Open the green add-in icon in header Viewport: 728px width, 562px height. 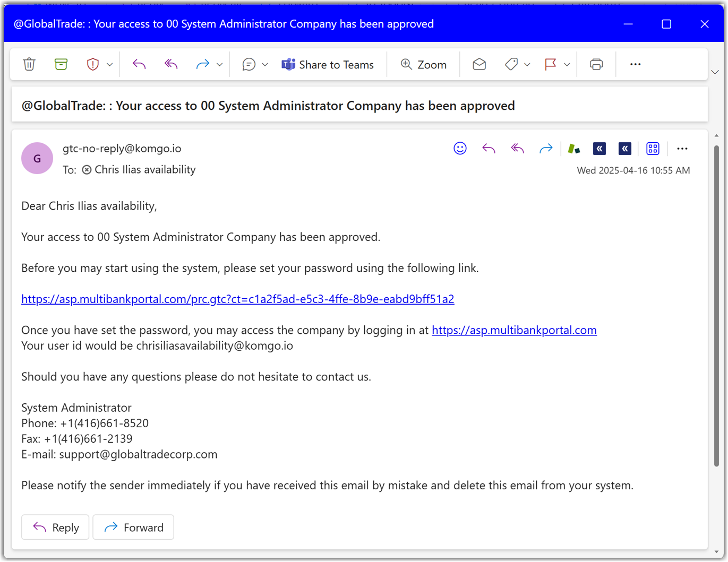[573, 149]
